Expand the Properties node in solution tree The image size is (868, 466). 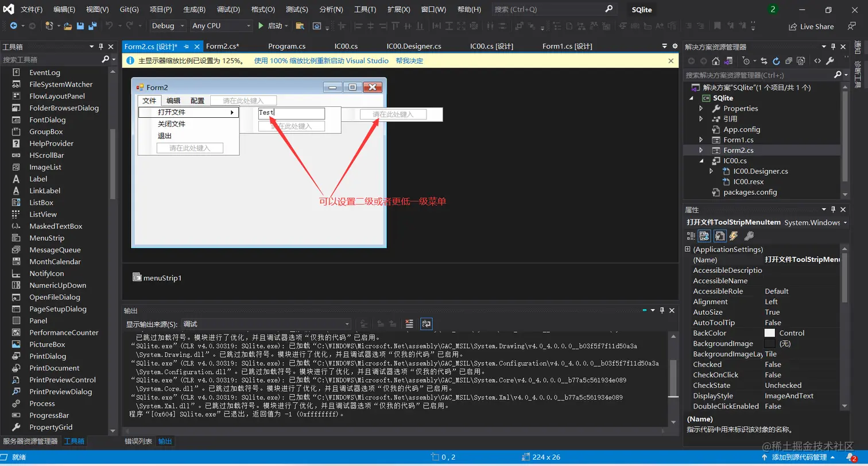701,109
